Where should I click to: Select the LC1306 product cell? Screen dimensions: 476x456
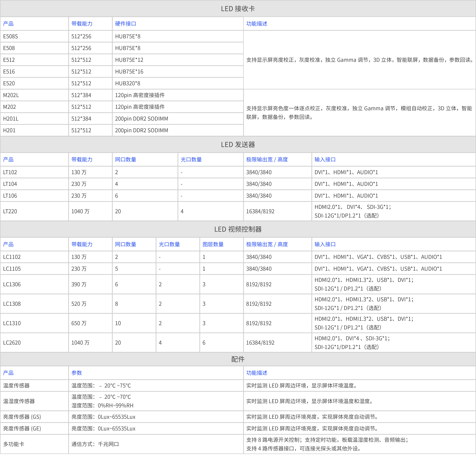pyautogui.click(x=34, y=284)
